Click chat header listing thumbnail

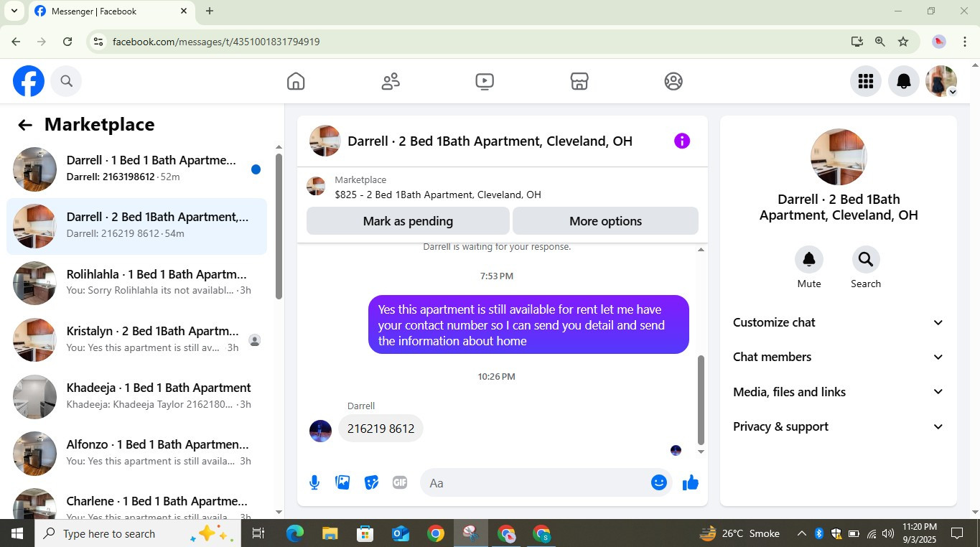point(325,141)
